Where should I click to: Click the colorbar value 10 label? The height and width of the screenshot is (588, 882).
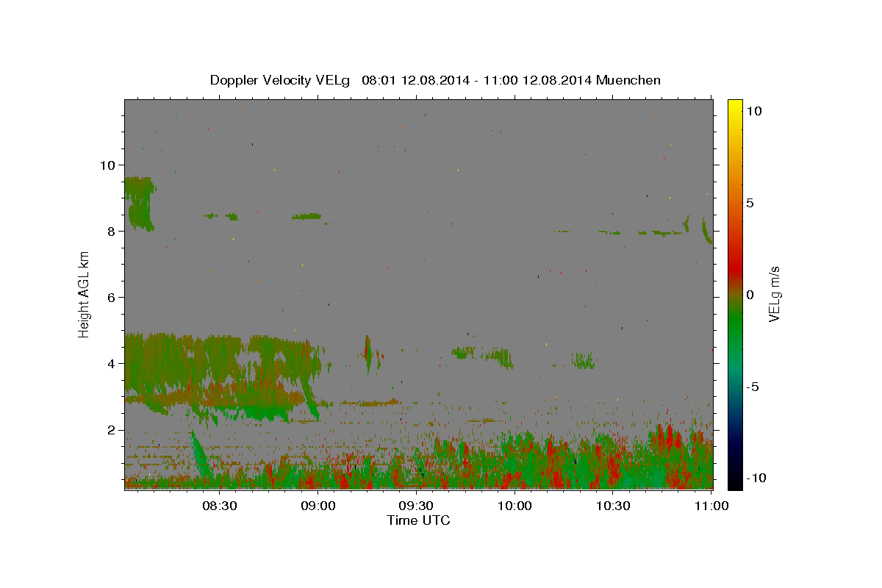(x=753, y=110)
